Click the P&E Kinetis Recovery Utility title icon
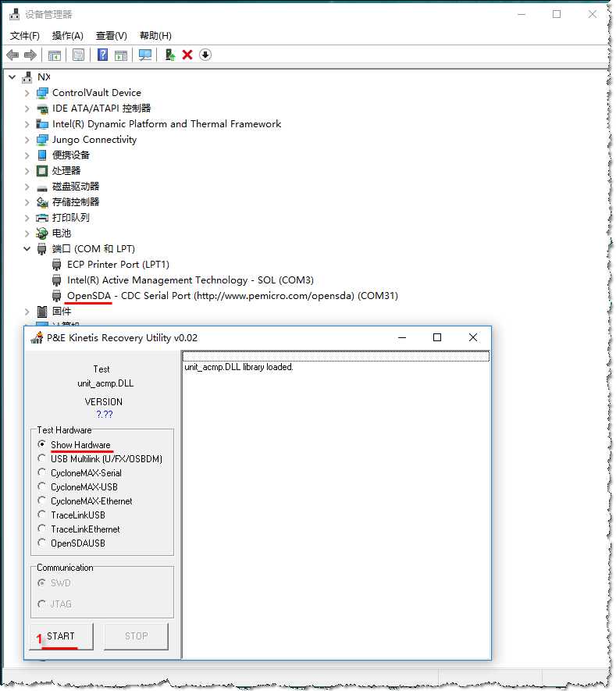 37,337
